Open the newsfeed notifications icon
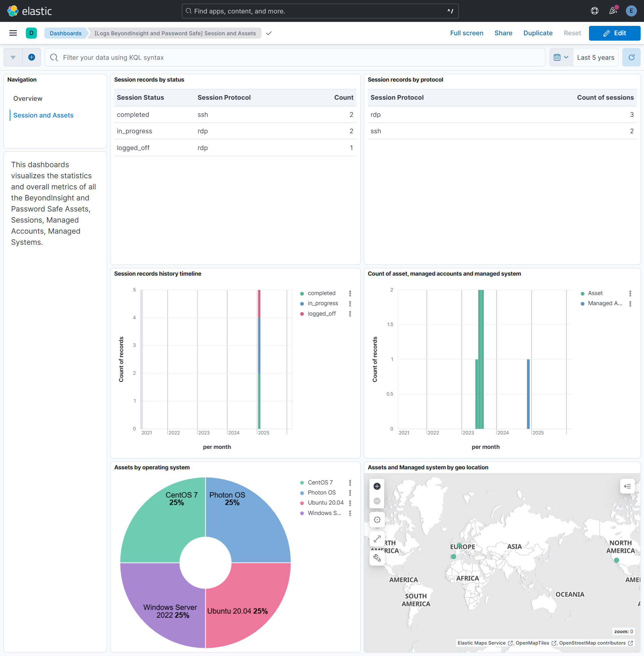The image size is (644, 656). 613,11
